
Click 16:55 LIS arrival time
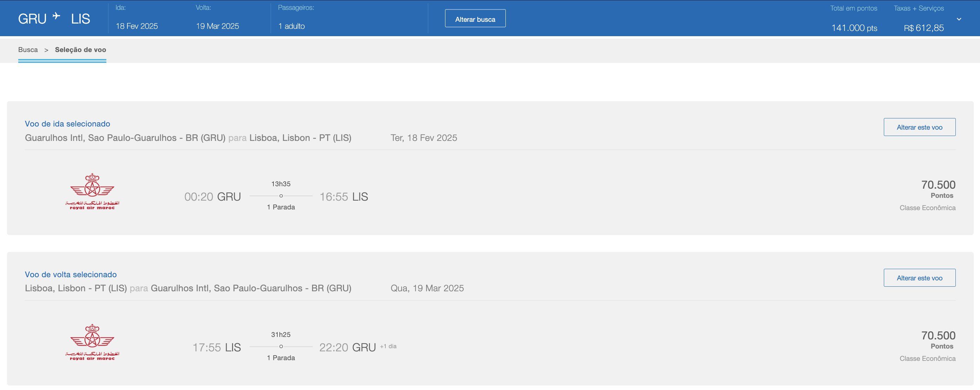344,196
